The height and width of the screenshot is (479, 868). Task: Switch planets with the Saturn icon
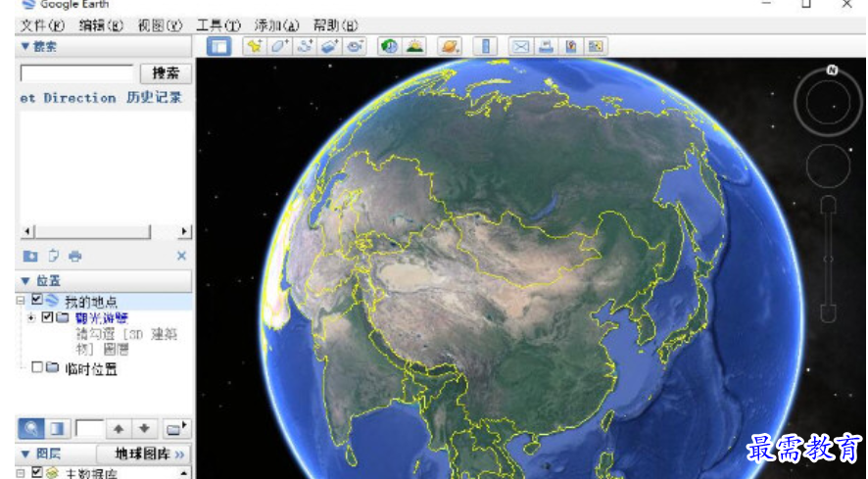pos(450,46)
